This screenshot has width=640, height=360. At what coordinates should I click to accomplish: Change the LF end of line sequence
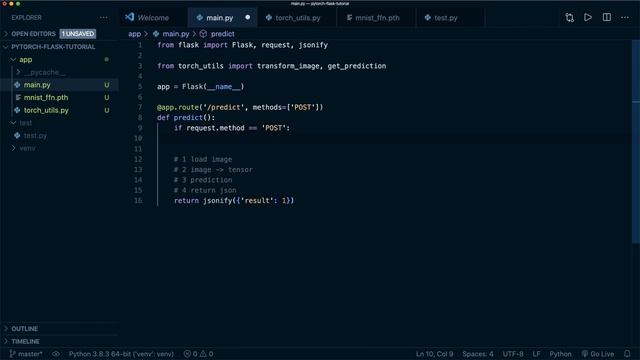pos(536,354)
